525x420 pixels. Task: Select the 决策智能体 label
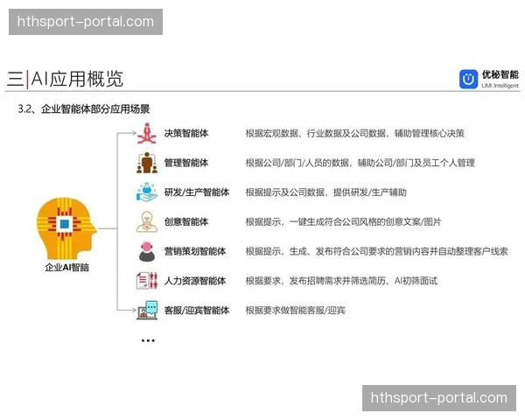pos(186,133)
